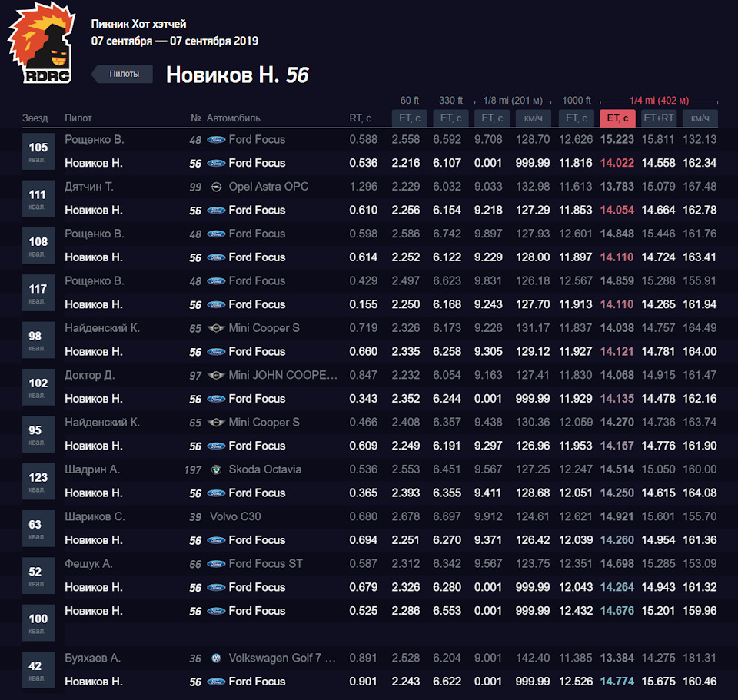738x700 pixels.
Task: Open race 95 квал. badge
Action: (38, 433)
